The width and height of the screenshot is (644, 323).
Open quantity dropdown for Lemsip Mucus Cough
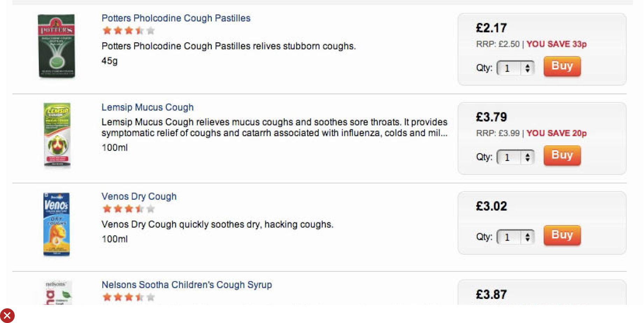pyautogui.click(x=515, y=157)
